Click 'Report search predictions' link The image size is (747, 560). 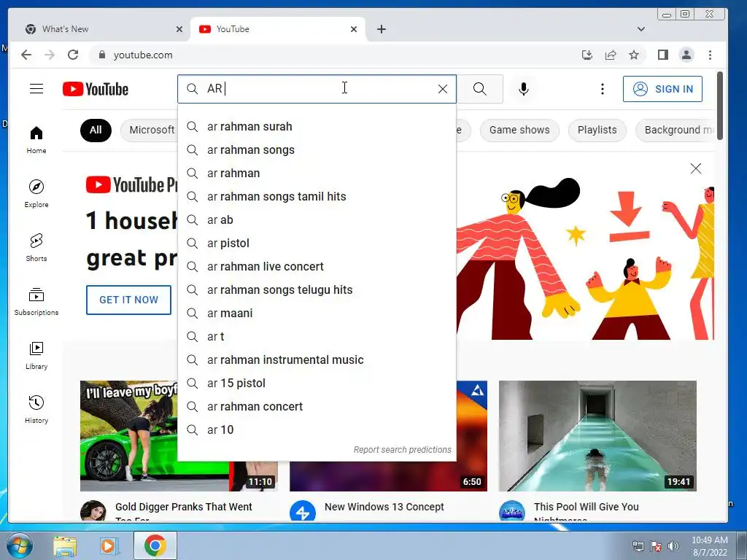tap(402, 450)
